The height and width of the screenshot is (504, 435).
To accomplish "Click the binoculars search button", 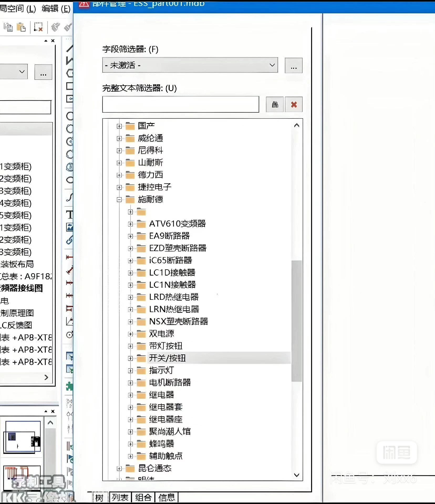I will (275, 104).
